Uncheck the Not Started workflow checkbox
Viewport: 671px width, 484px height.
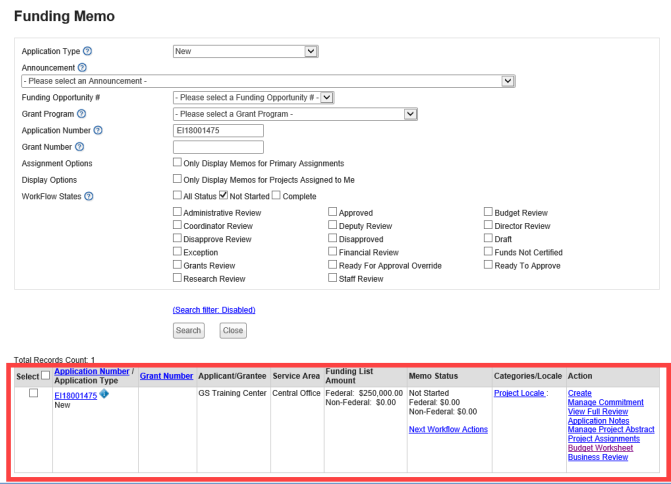224,195
